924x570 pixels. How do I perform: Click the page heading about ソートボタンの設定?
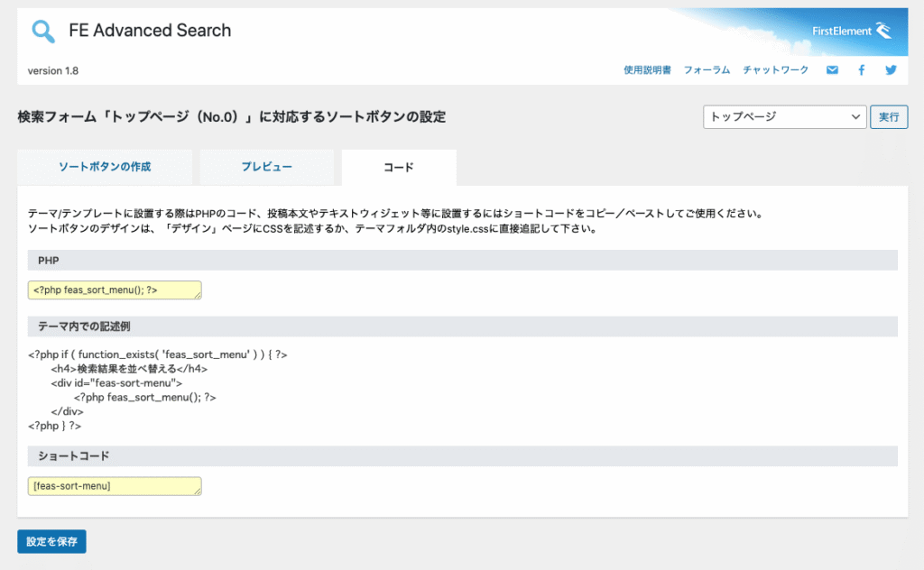tap(232, 116)
